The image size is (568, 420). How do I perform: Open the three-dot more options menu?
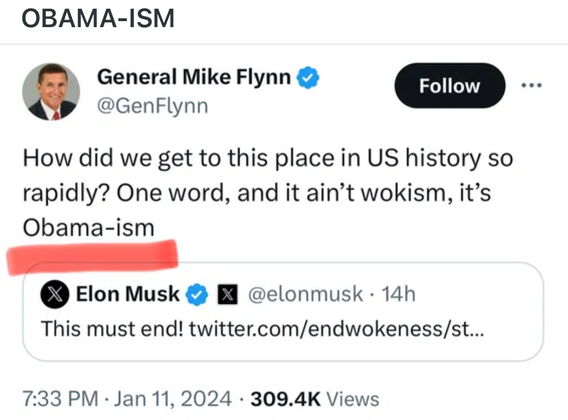(531, 86)
